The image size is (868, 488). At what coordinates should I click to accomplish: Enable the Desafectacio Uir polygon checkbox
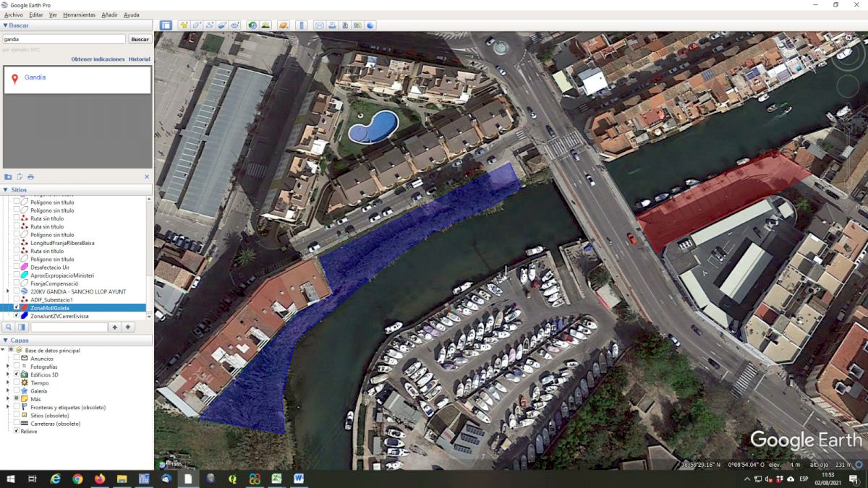pos(17,267)
